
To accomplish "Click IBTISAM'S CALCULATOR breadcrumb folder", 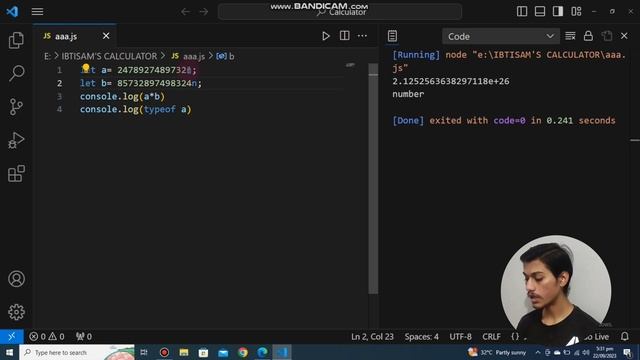I will point(109,56).
